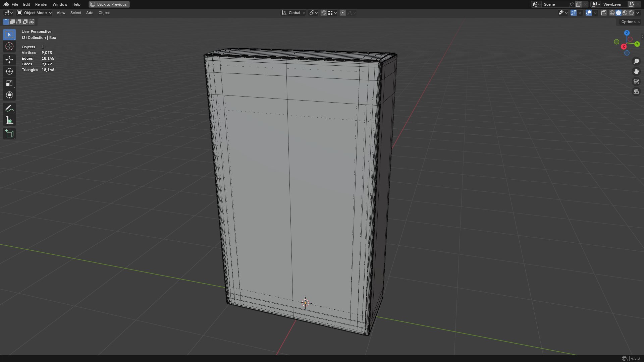Toggle Show Overlays button
The width and height of the screenshot is (644, 362).
point(589,13)
